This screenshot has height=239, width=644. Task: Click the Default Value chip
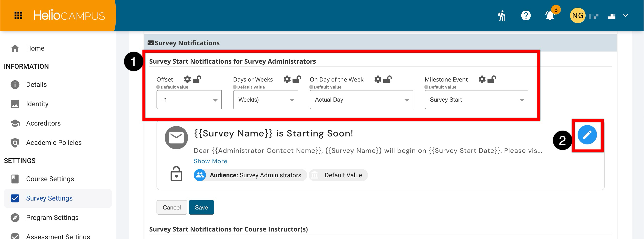coord(338,175)
